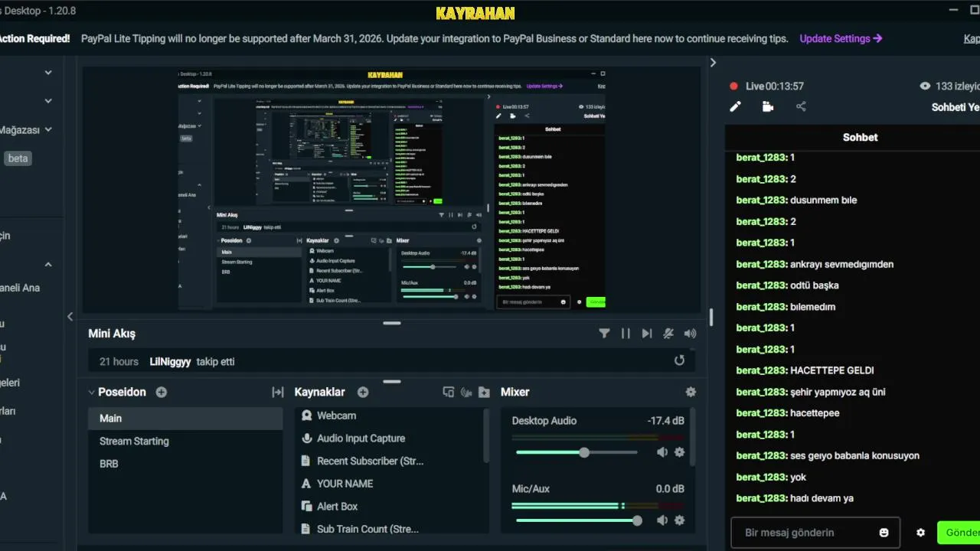Image resolution: width=980 pixels, height=551 pixels.
Task: Add a source folder in Kaynaklar
Action: (484, 392)
